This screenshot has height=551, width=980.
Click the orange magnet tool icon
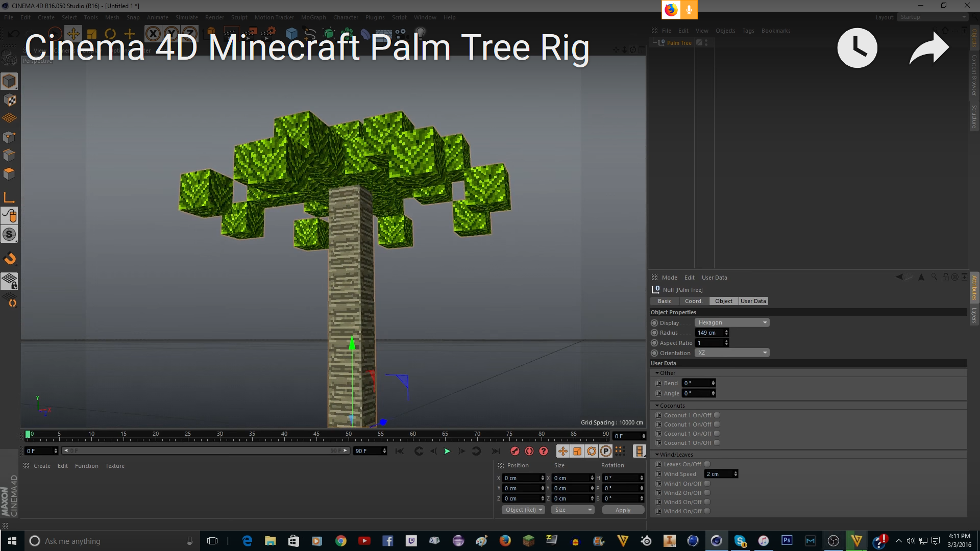coord(9,259)
